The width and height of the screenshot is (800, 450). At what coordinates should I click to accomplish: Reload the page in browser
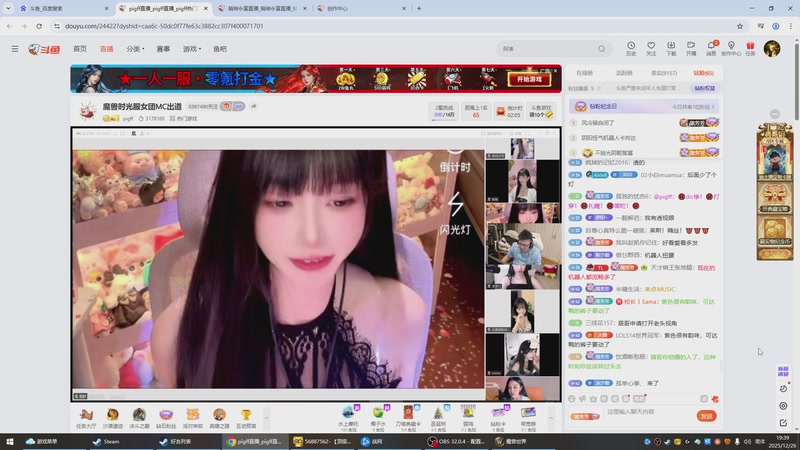click(39, 26)
